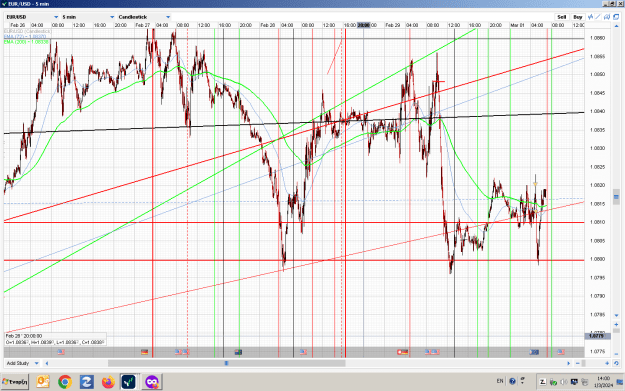Click the network monitor tray icon
The height and width of the screenshot is (391, 625).
coord(574,382)
